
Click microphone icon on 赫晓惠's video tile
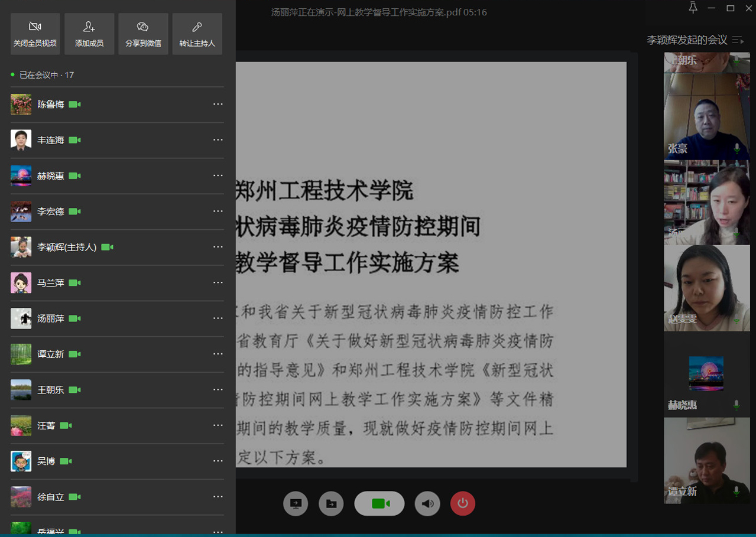point(736,405)
